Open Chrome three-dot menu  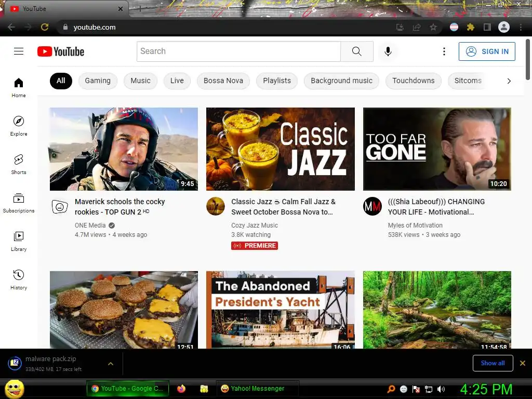pyautogui.click(x=521, y=27)
